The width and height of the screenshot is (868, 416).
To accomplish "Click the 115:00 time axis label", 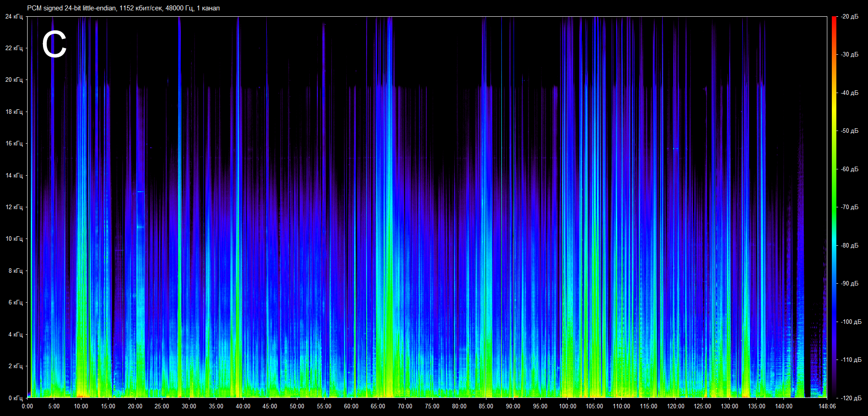I will point(648,406).
